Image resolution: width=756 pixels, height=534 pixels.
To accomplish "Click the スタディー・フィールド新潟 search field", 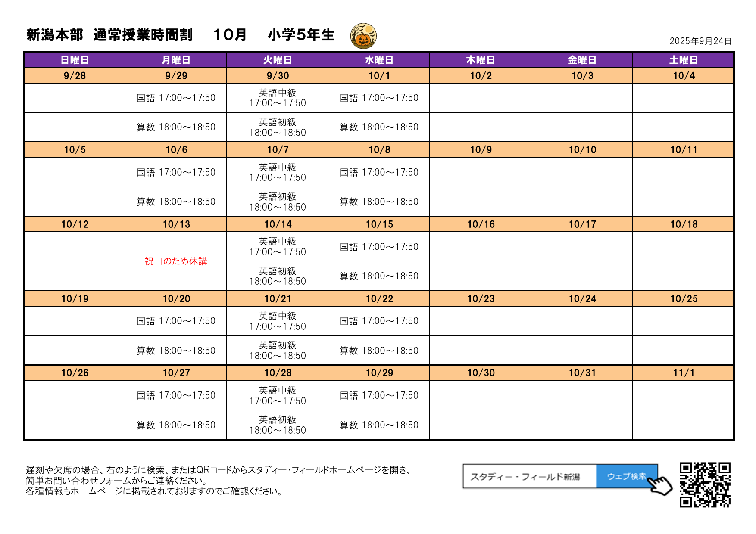I will 529,476.
